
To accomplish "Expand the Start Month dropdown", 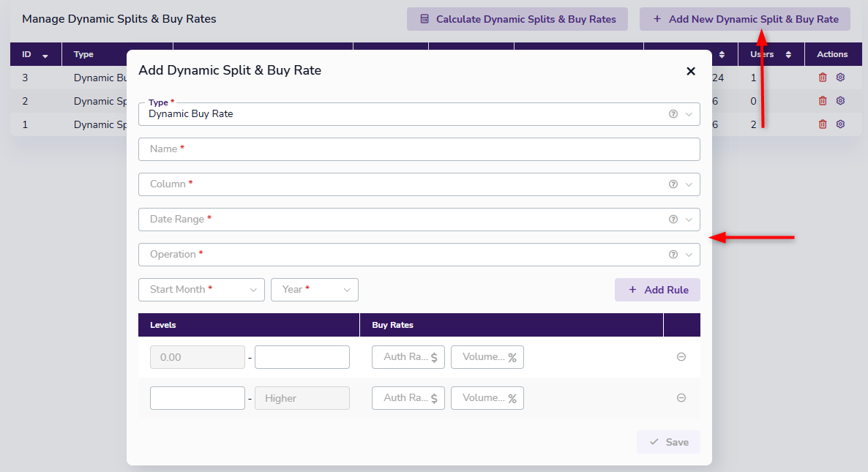I will 201,290.
